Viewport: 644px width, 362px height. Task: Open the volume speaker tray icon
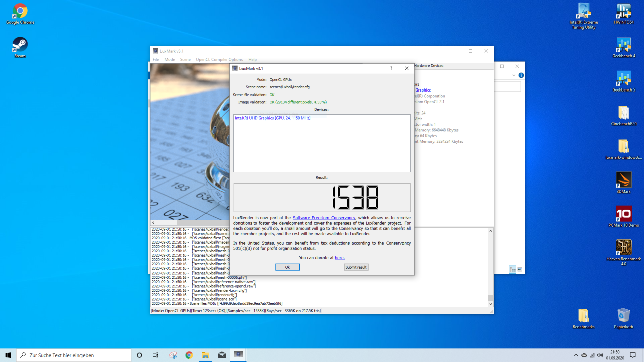click(600, 355)
